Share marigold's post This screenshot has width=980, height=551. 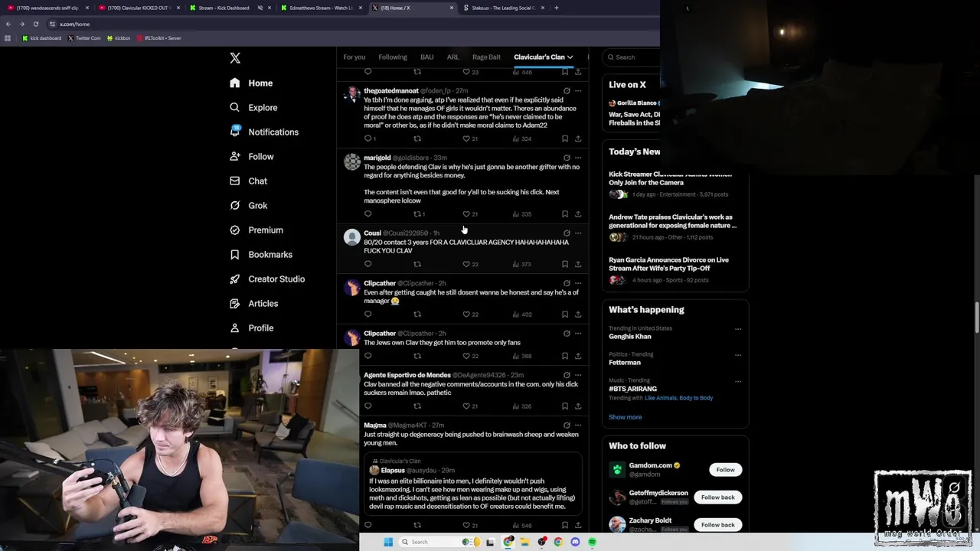click(578, 214)
